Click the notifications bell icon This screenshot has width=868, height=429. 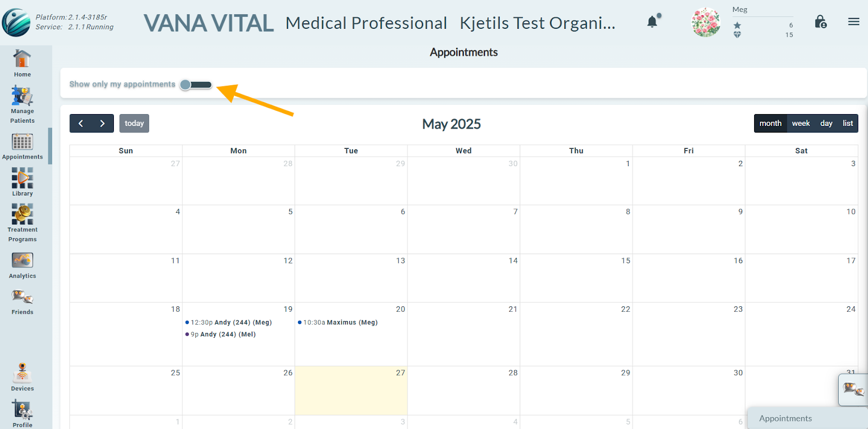point(653,21)
